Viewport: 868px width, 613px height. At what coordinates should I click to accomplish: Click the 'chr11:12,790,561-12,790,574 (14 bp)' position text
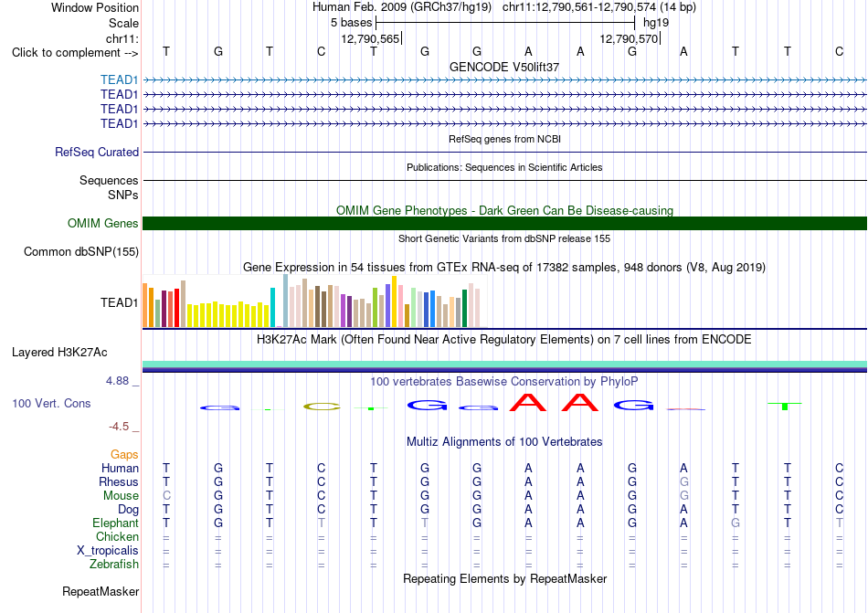tap(599, 7)
